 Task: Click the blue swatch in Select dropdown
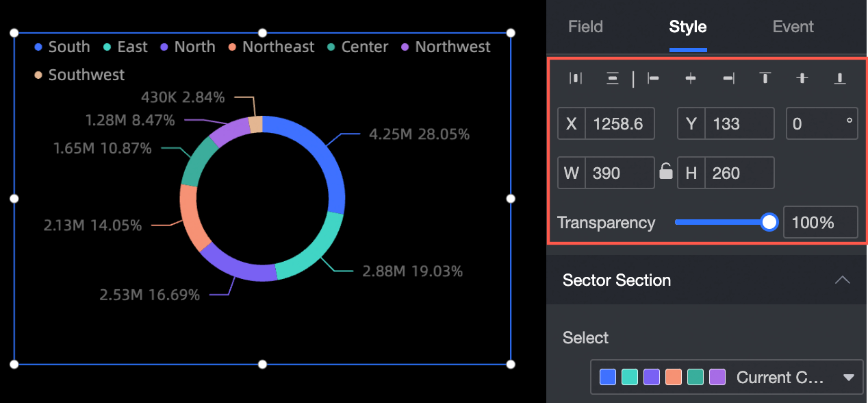[x=607, y=377]
